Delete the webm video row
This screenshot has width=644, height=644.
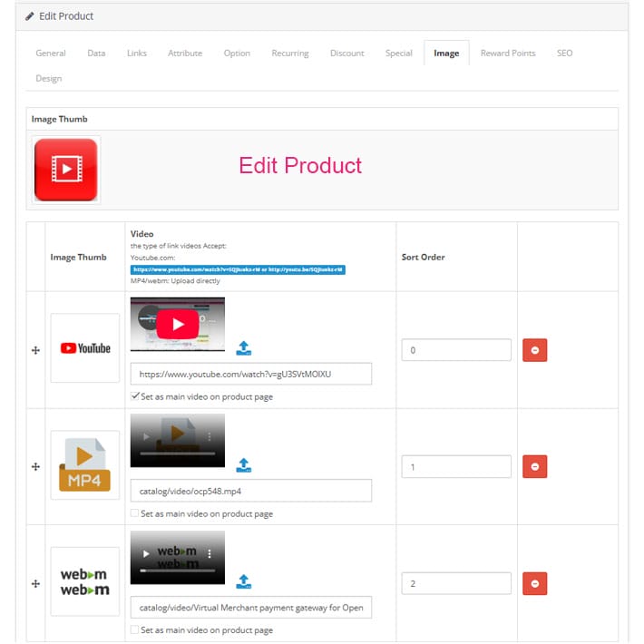pyautogui.click(x=534, y=583)
